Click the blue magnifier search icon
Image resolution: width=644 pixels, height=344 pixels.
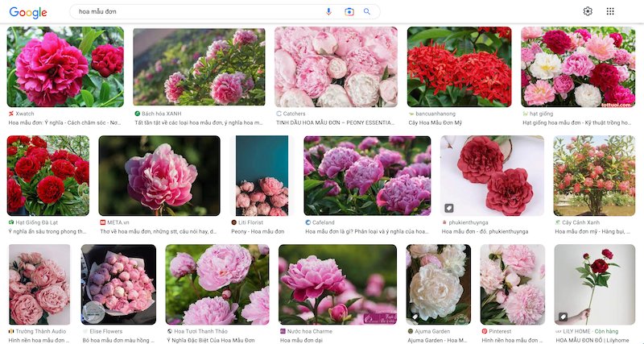coord(367,12)
